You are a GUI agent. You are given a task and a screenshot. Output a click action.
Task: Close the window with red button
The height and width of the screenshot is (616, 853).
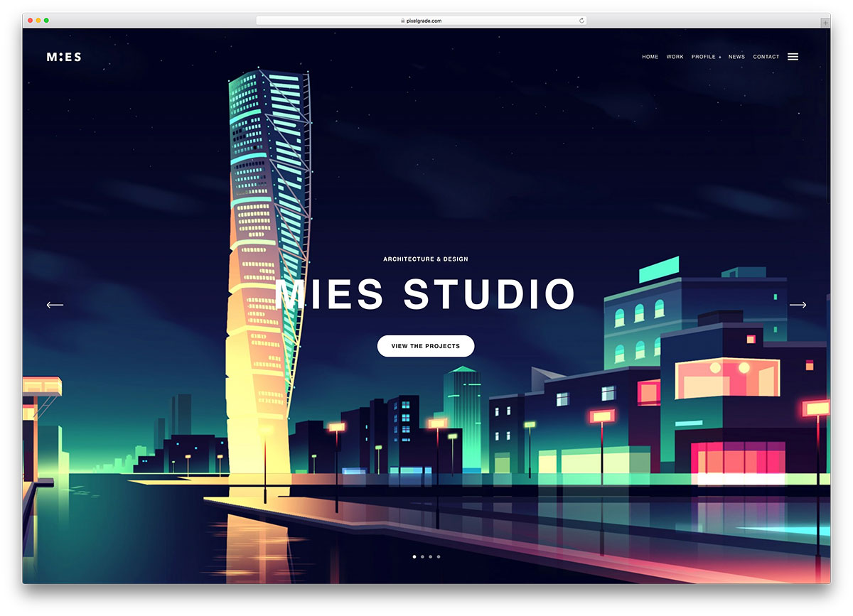point(29,21)
